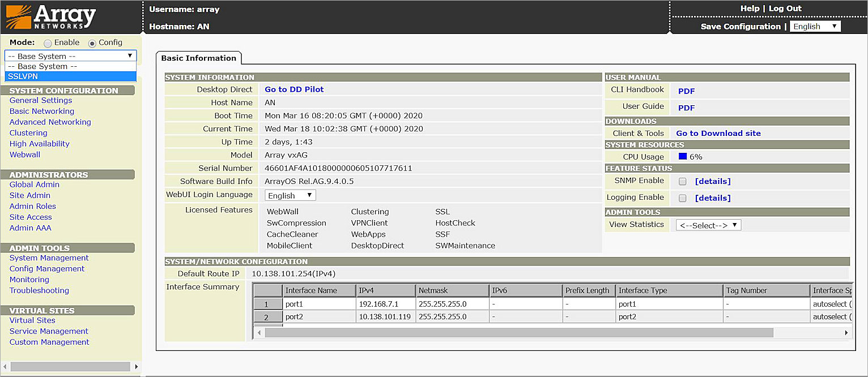Click the Array Networks logo
This screenshot has height=377, width=868.
(51, 17)
